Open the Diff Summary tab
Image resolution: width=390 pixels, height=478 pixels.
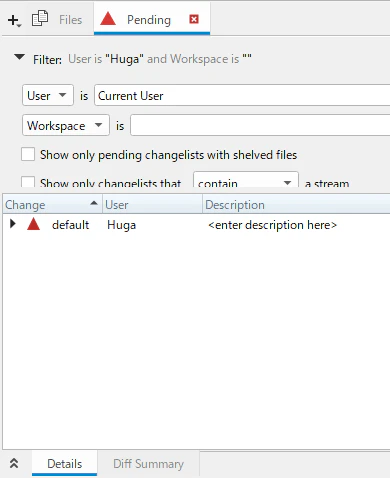[148, 464]
